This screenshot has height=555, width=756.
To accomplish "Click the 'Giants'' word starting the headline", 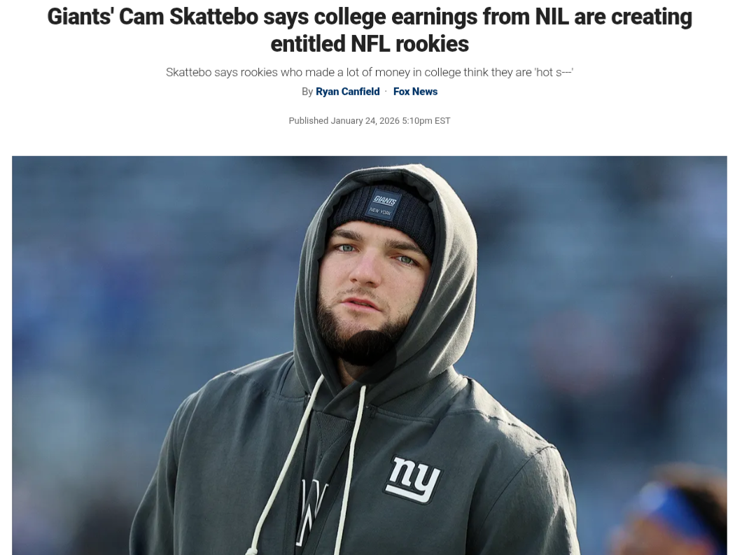I will (x=80, y=16).
